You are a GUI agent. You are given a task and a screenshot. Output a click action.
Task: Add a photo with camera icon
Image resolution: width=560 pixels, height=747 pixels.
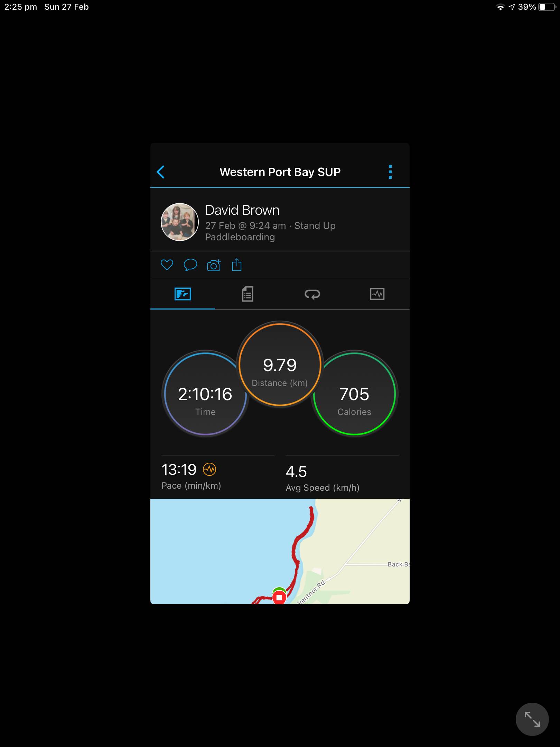tap(214, 265)
